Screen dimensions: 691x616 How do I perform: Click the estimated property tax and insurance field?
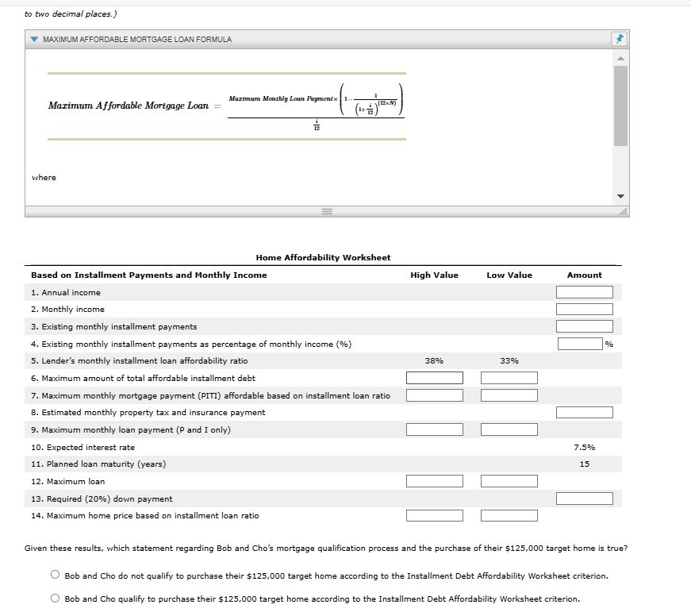pos(585,412)
